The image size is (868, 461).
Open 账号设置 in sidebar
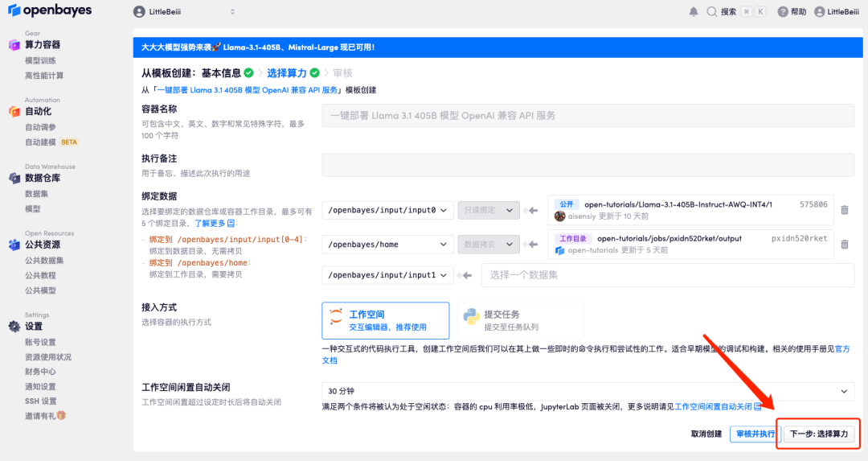[x=40, y=343]
